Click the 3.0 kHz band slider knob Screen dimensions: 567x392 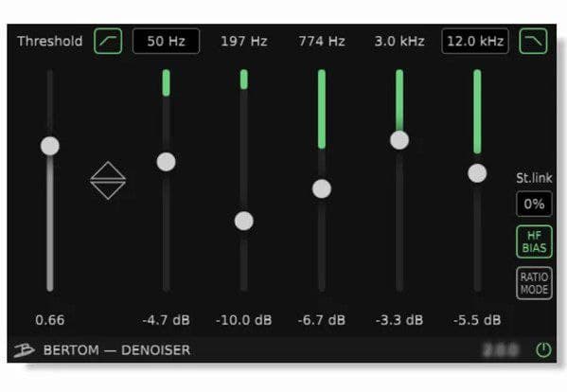tap(399, 140)
